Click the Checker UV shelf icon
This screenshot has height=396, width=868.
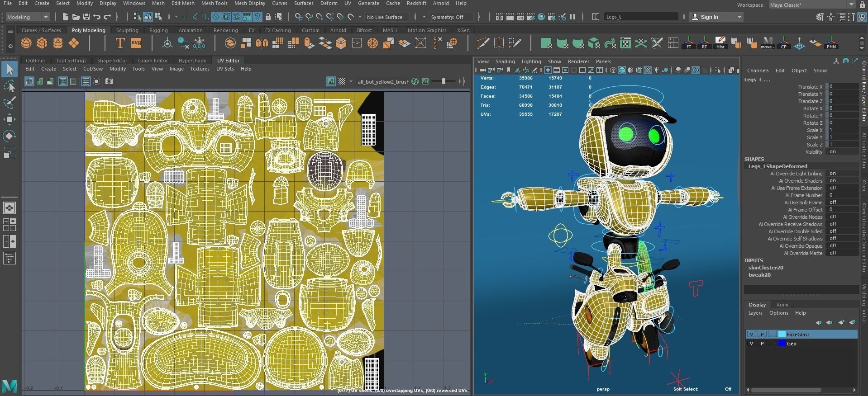click(x=625, y=43)
